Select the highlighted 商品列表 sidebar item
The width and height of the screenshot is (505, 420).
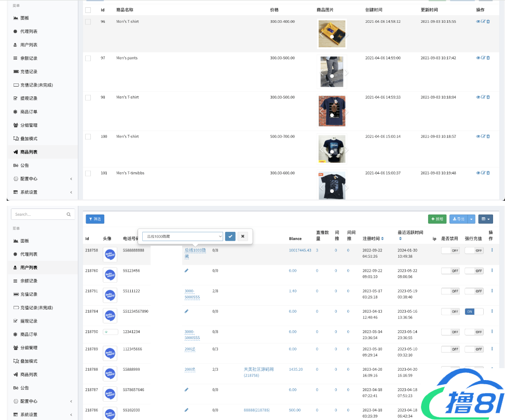click(x=29, y=152)
